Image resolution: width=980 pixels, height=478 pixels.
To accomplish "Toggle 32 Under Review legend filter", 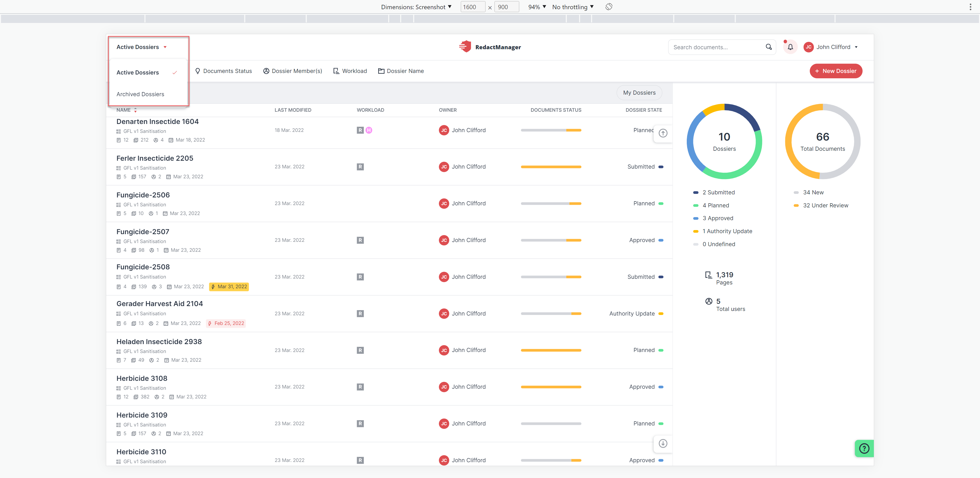I will [820, 205].
